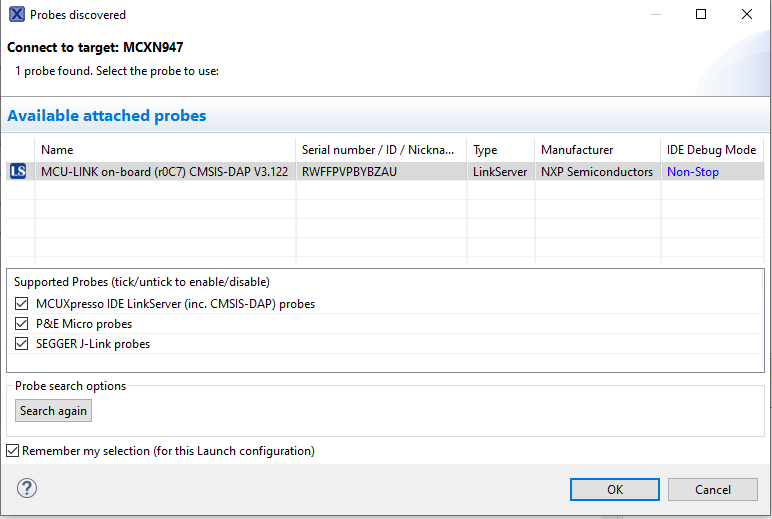This screenshot has height=519, width=772.
Task: Confirm with the OK button
Action: point(615,489)
